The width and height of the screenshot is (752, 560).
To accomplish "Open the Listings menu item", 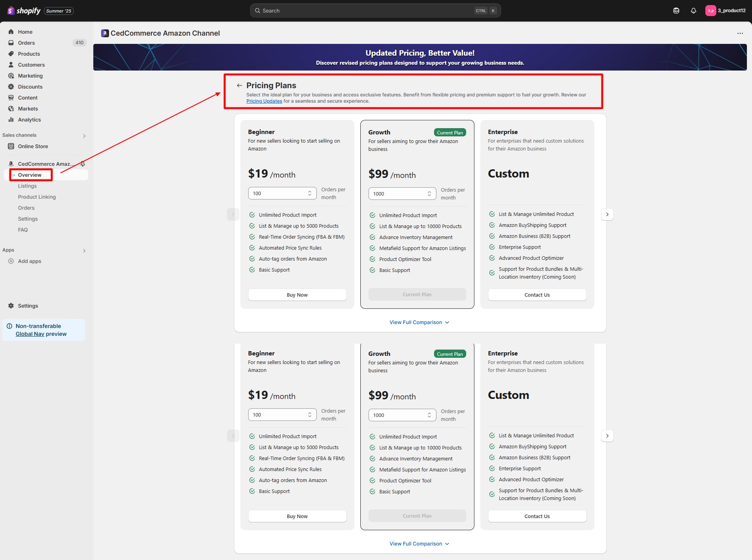I will tap(27, 186).
